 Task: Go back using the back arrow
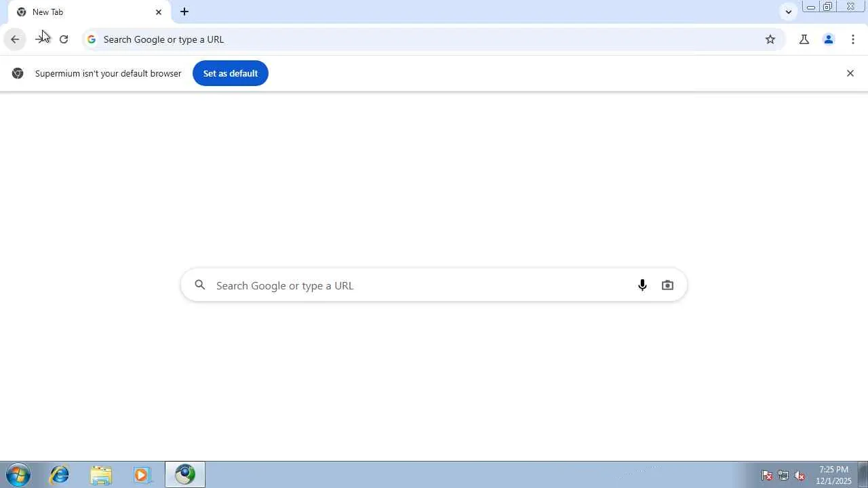pos(15,39)
